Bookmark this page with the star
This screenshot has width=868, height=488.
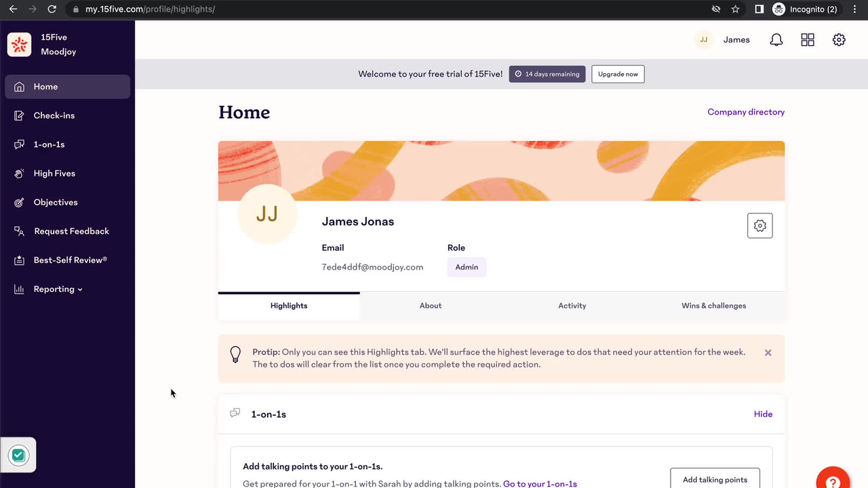[x=735, y=9]
